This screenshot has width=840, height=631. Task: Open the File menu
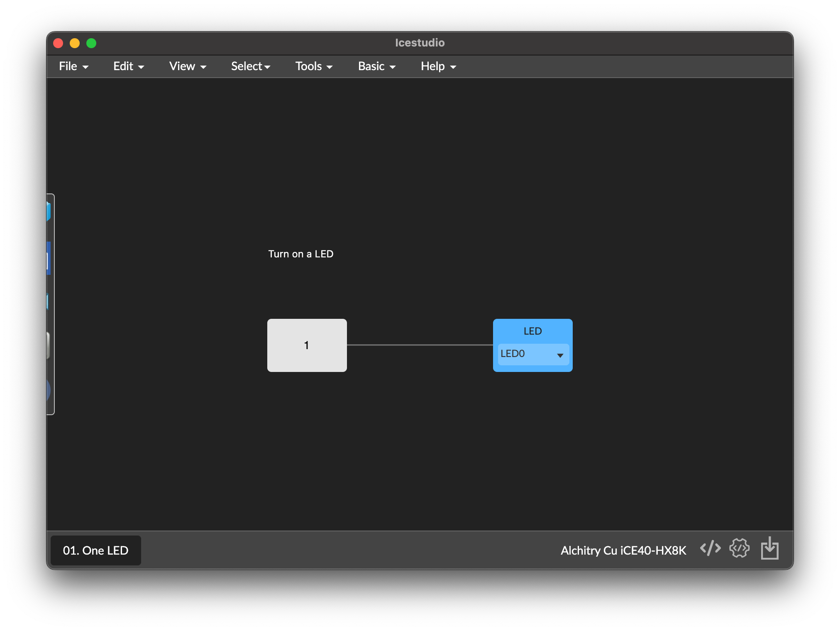(73, 66)
